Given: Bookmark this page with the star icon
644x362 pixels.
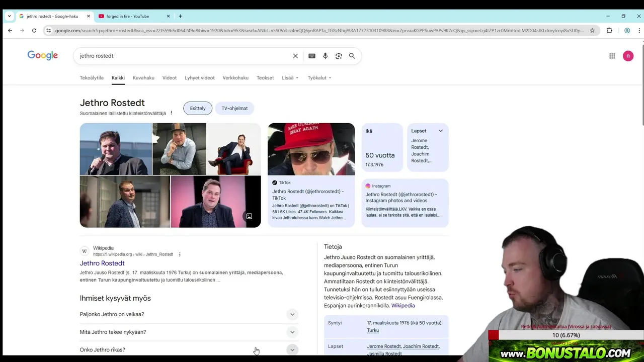Looking at the screenshot, I should [x=592, y=30].
